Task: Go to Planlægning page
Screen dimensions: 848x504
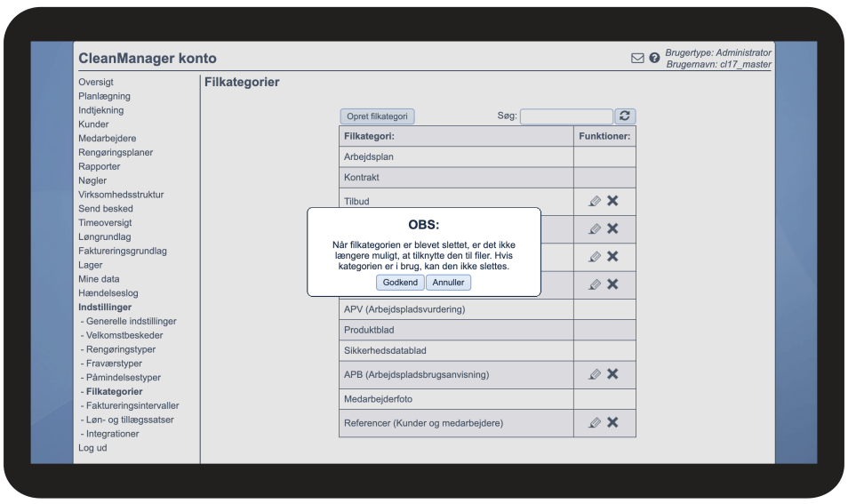Action: 104,96
